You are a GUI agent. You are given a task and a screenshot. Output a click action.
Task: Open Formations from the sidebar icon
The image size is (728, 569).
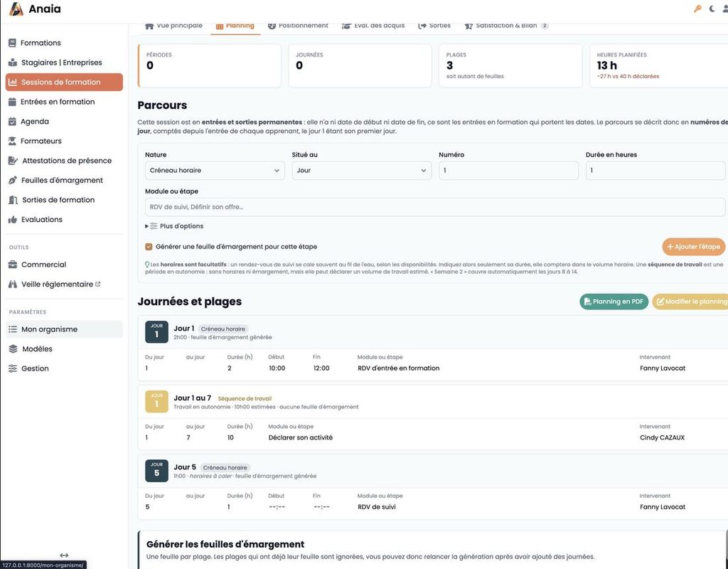(x=13, y=43)
